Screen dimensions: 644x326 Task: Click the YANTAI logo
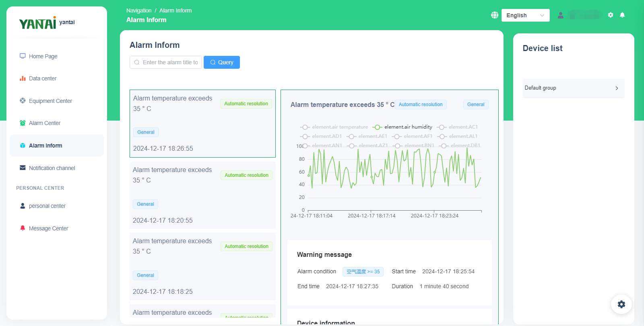[x=37, y=23]
